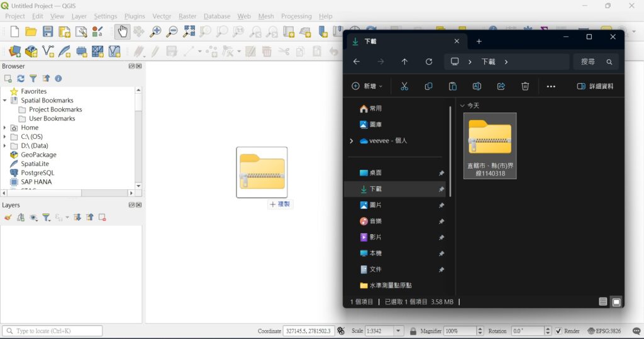Delete the selected file in Explorer

pos(525,86)
